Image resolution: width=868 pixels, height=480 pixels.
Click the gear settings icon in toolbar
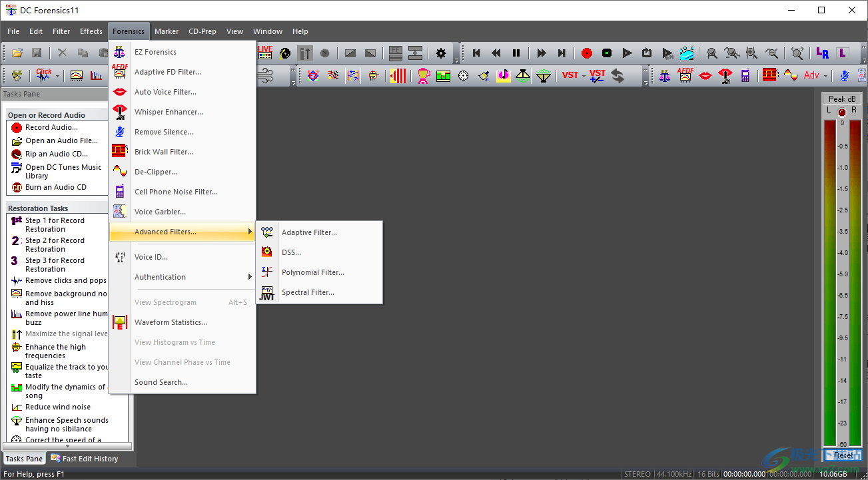(x=440, y=53)
